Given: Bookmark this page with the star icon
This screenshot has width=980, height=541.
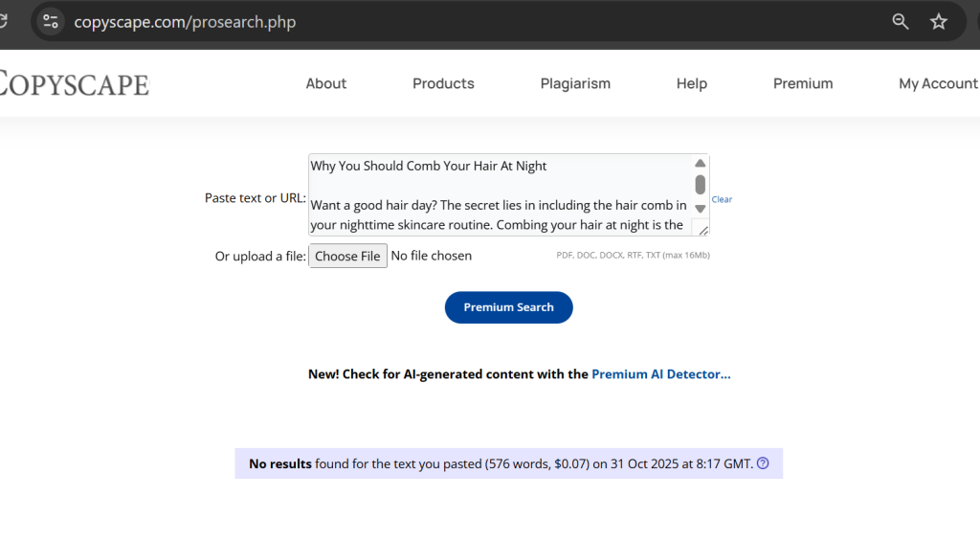Looking at the screenshot, I should [x=938, y=21].
